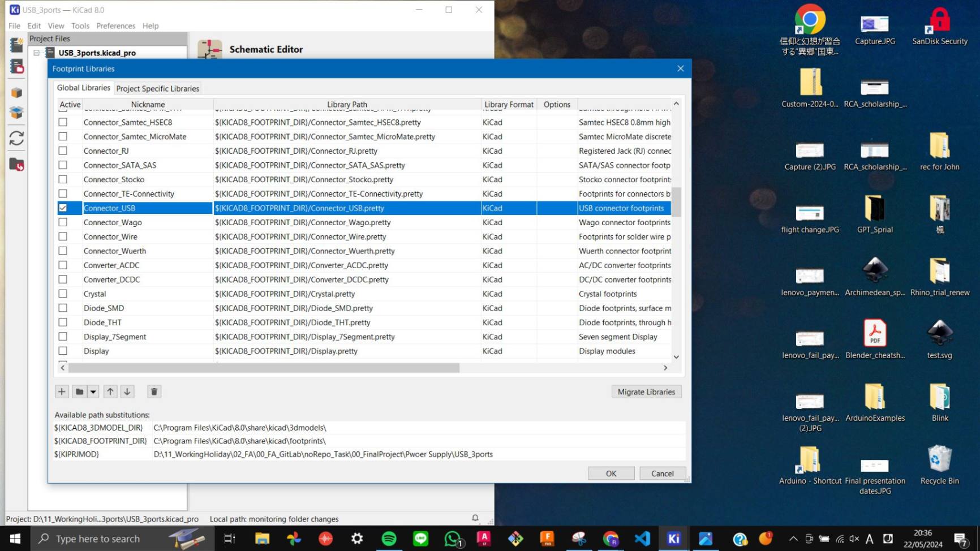Screen dimensions: 980x551
Task: Click the notification bell in KiCad status bar
Action: pos(475,518)
